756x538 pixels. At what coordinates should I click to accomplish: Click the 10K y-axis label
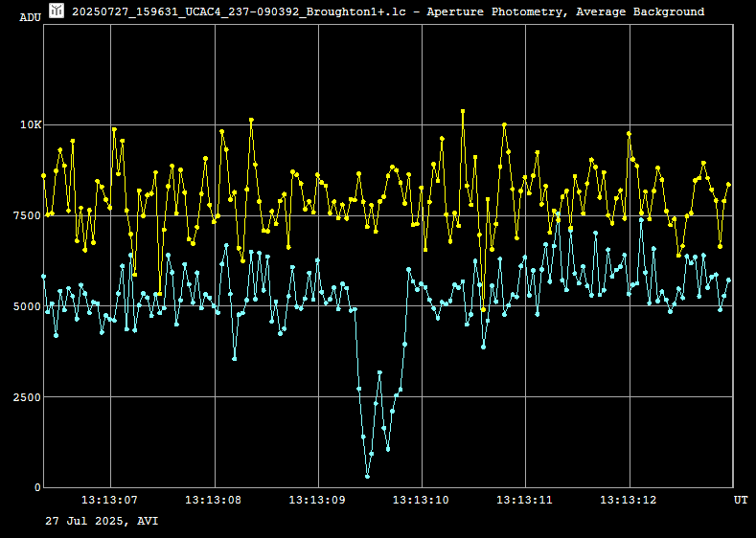click(x=31, y=125)
